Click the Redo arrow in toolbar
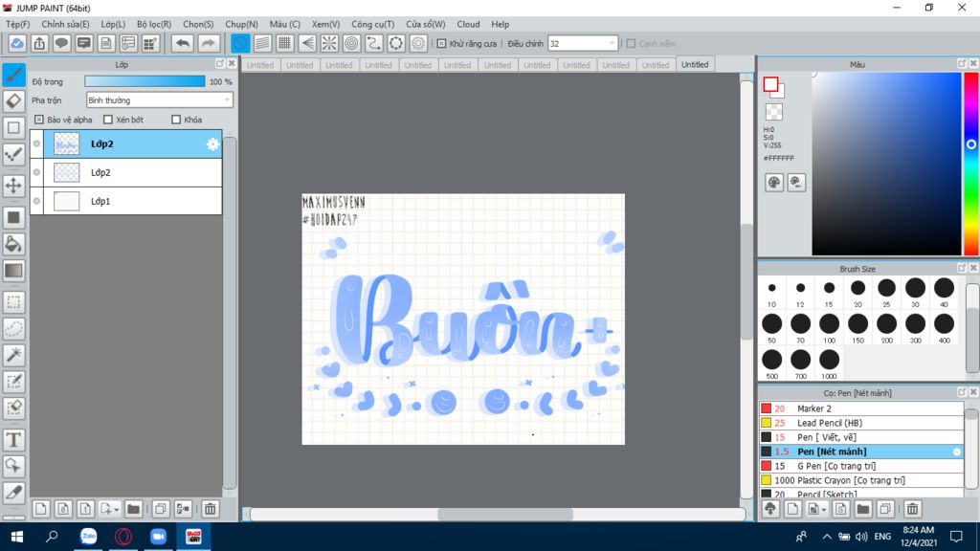Screen dimensions: 980x551 [x=208, y=43]
